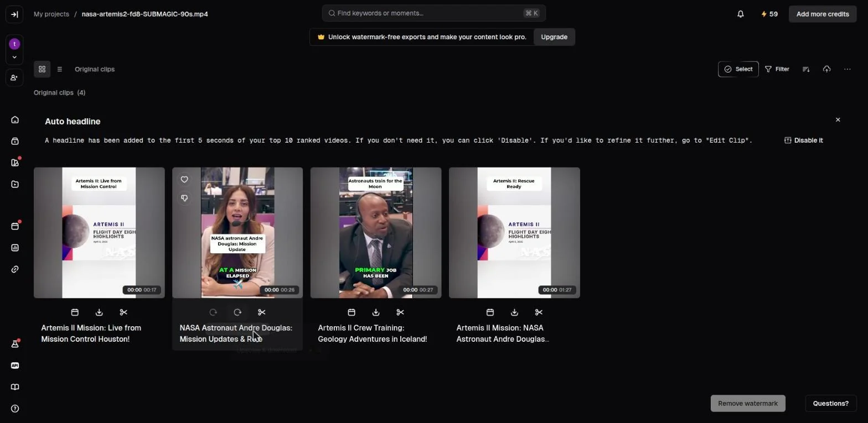The image size is (868, 423).
Task: Open the Home page from the sidebar
Action: [15, 120]
